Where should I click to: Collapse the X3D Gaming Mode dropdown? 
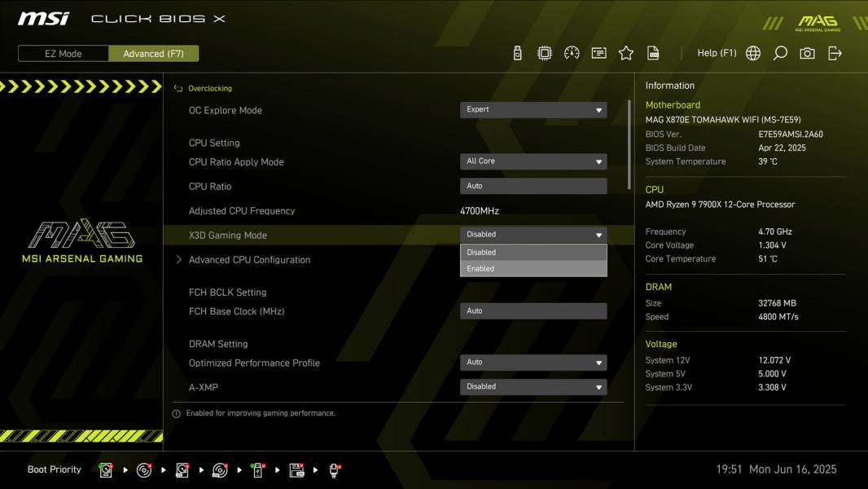tap(533, 235)
